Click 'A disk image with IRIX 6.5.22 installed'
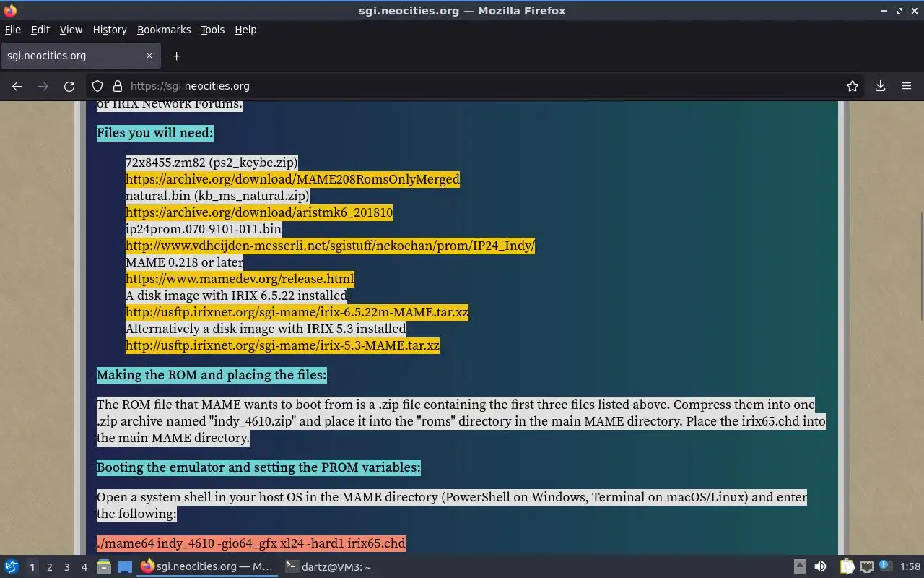Screen dimensions: 924x578 pos(236,296)
